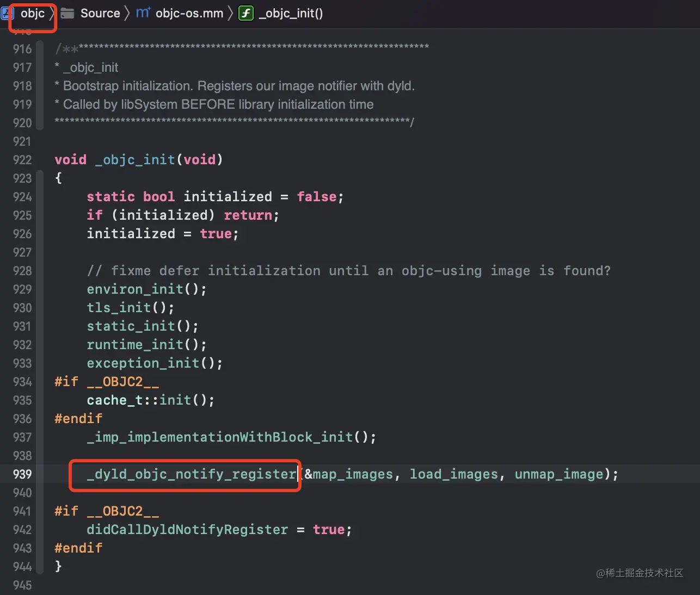Click the first void keyword on line 922
The image size is (700, 595).
(71, 160)
